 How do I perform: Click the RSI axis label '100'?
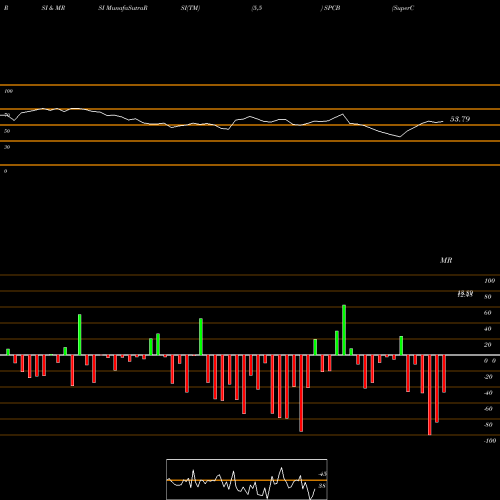pos(8,91)
